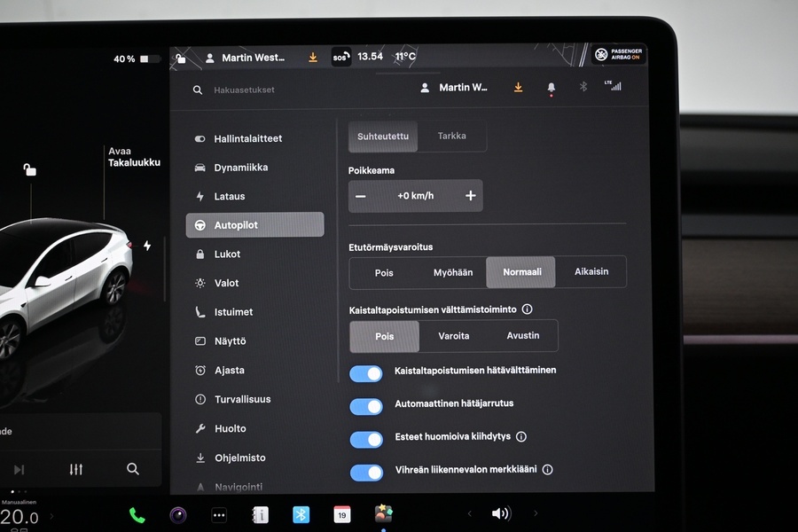Open the camera app icon

(x=178, y=515)
